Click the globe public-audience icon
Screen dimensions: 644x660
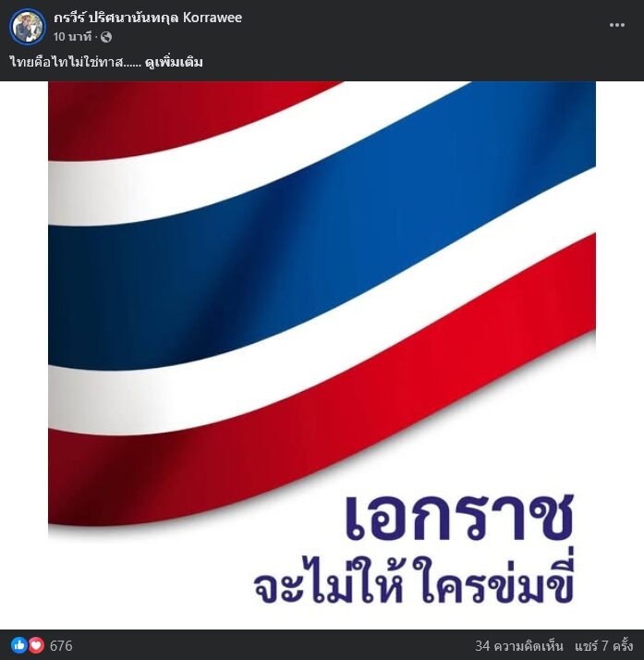coord(106,37)
